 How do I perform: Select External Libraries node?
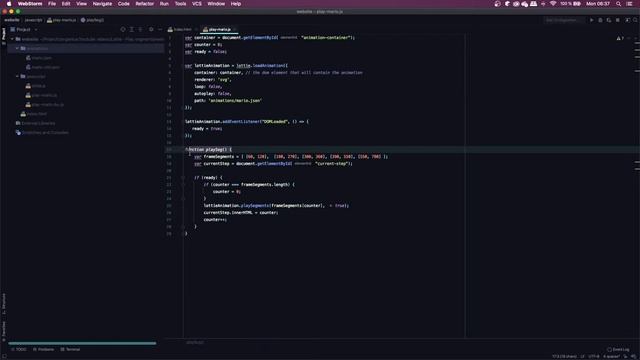click(x=35, y=123)
